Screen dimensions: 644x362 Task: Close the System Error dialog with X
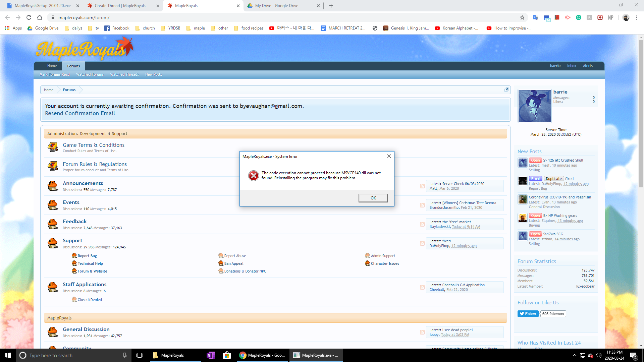pyautogui.click(x=389, y=156)
